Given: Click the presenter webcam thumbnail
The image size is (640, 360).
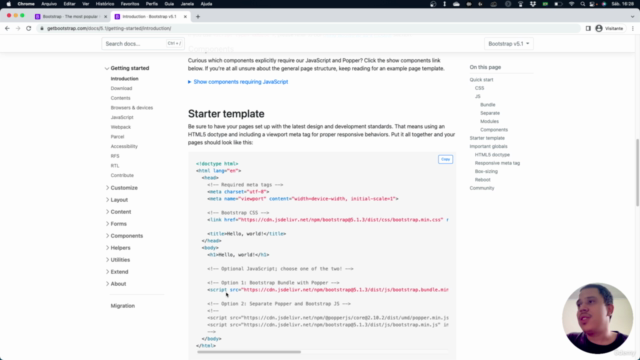Looking at the screenshot, I should 597,318.
